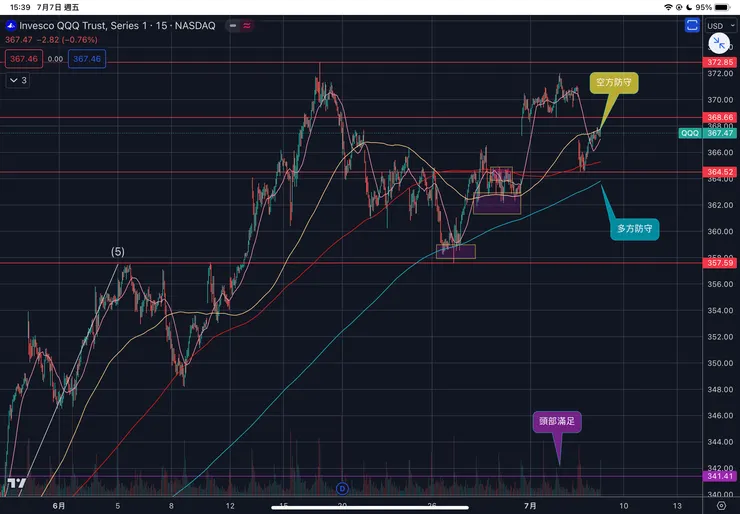Click the 368.66 red price label
The width and height of the screenshot is (740, 514).
(720, 117)
